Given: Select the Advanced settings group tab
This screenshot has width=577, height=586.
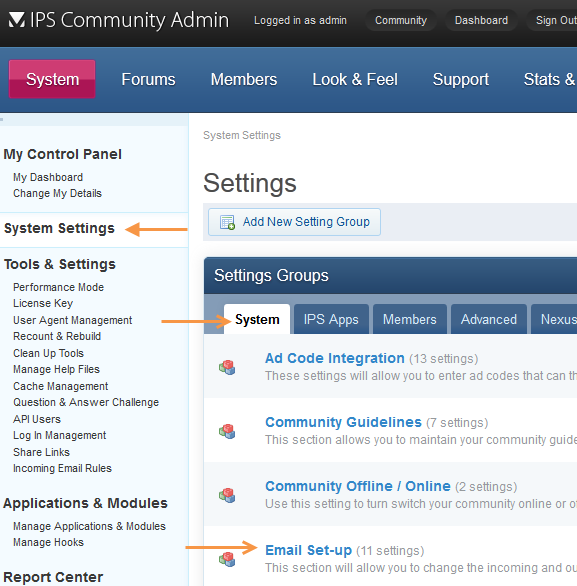Looking at the screenshot, I should click(489, 319).
